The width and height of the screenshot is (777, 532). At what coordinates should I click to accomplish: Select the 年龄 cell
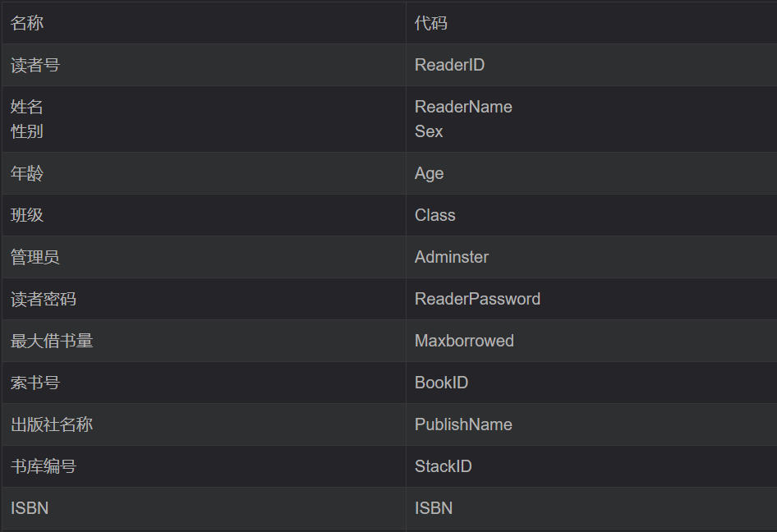tap(27, 173)
